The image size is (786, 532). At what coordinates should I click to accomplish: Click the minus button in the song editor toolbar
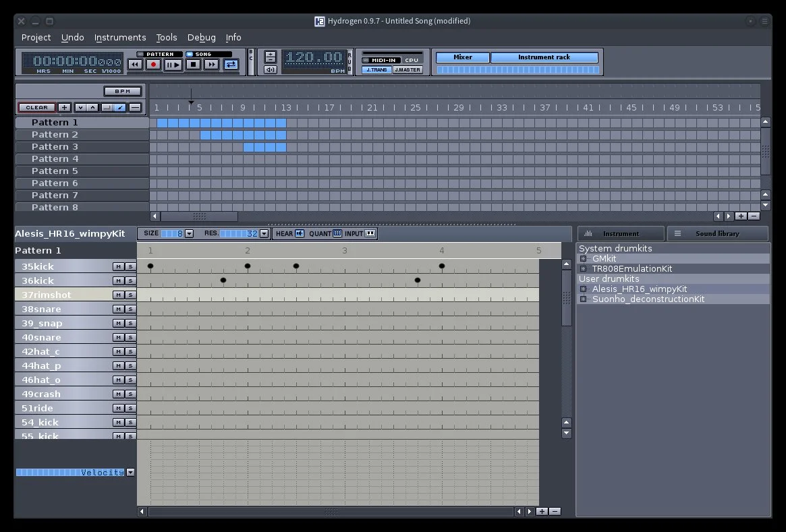(135, 107)
